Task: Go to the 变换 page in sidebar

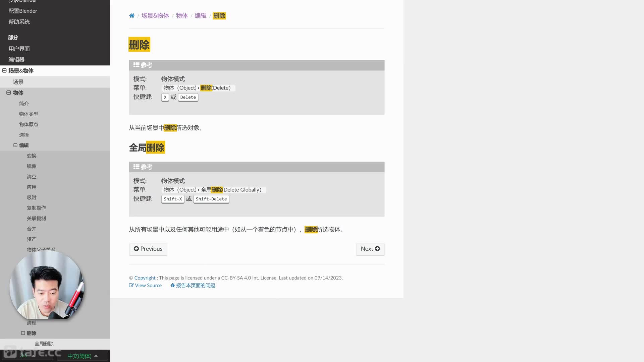Action: (32, 156)
